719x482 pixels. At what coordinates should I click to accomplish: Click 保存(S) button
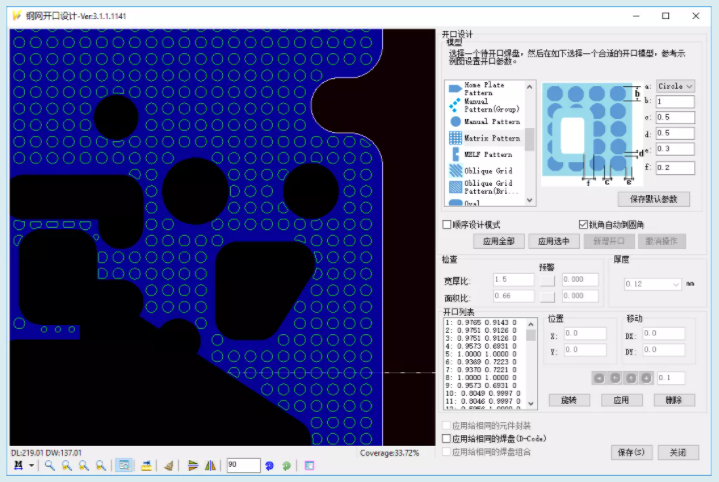[631, 453]
